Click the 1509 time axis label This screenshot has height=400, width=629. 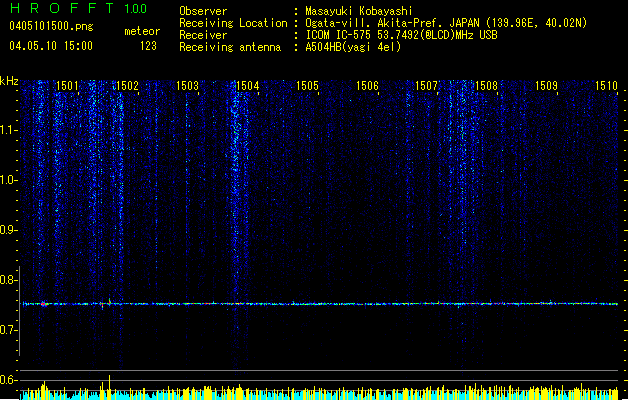[546, 86]
